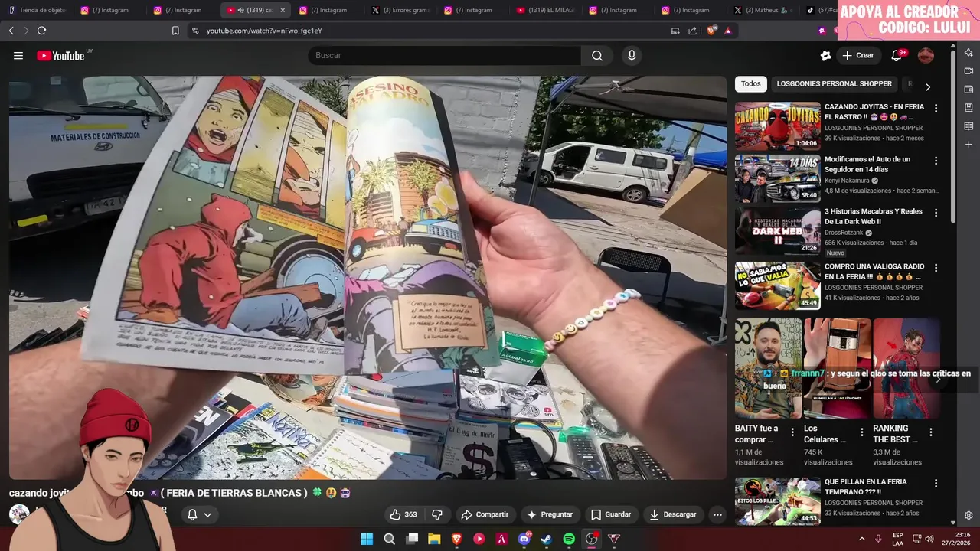
Task: View site information icon in address bar
Action: 195,31
